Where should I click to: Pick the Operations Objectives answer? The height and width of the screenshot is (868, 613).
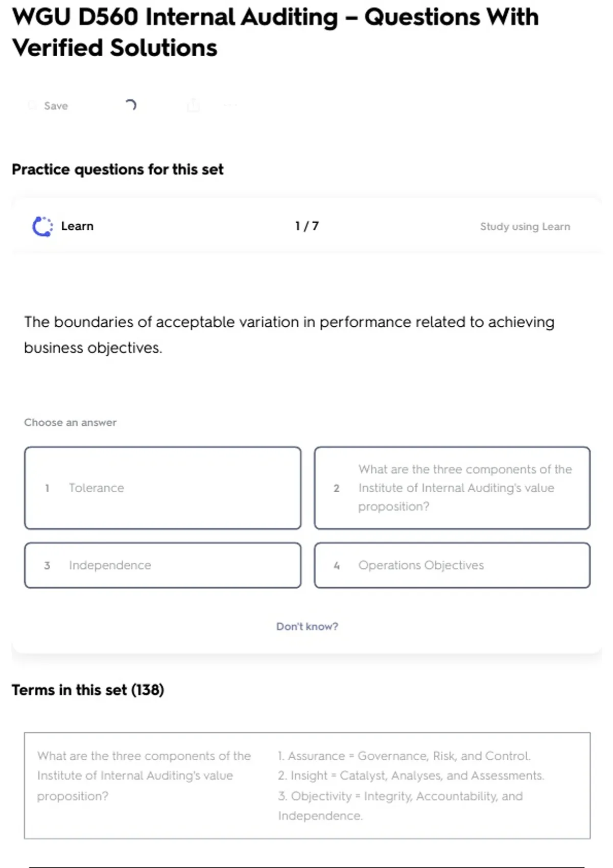[x=452, y=565]
